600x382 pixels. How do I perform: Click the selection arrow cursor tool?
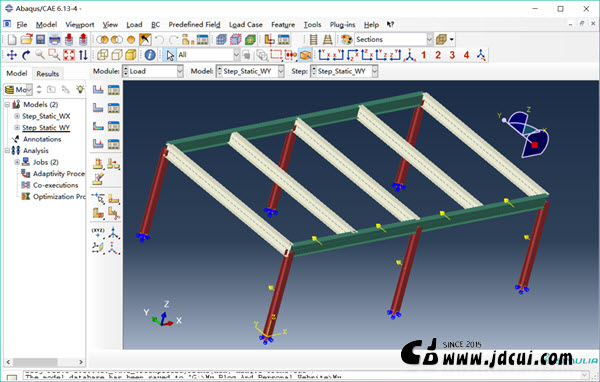[x=170, y=56]
